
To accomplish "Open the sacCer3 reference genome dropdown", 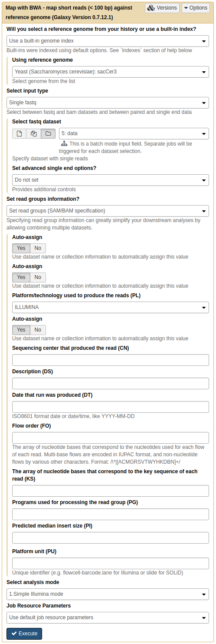I will (x=111, y=72).
